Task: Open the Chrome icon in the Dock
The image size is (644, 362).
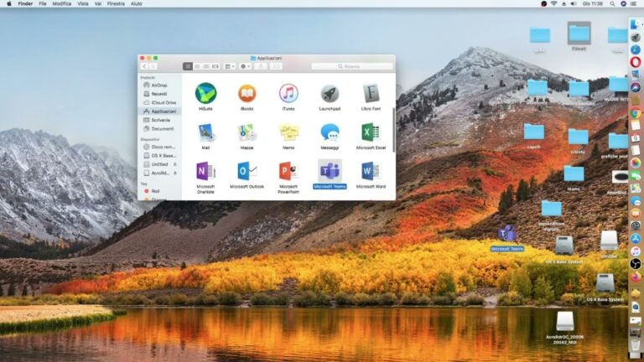Action: click(x=636, y=113)
